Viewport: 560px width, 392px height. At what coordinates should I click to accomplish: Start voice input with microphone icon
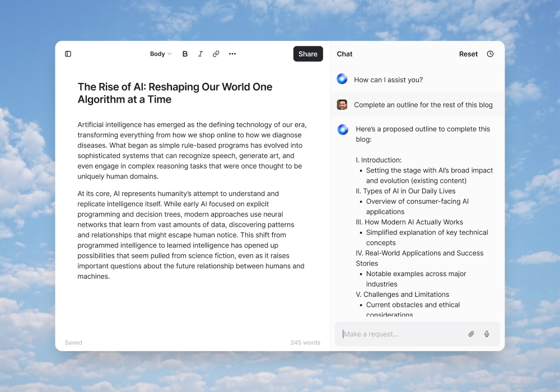click(x=487, y=334)
